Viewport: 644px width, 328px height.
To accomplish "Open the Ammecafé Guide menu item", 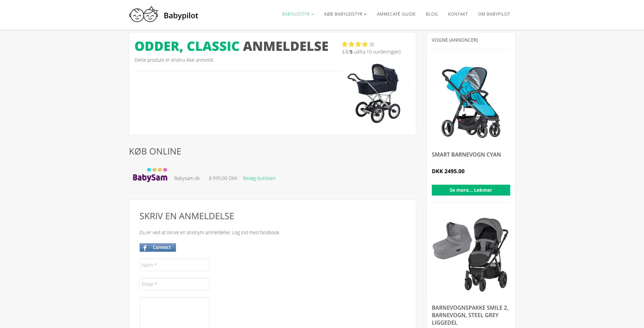I will pyautogui.click(x=396, y=14).
